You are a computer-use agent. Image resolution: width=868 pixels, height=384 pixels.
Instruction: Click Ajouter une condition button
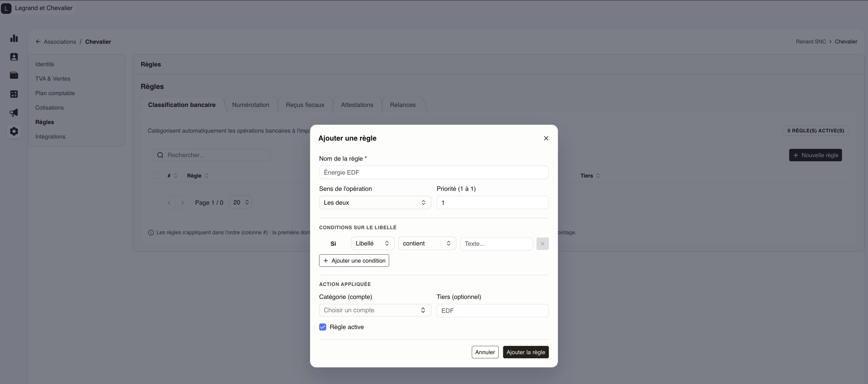(354, 261)
